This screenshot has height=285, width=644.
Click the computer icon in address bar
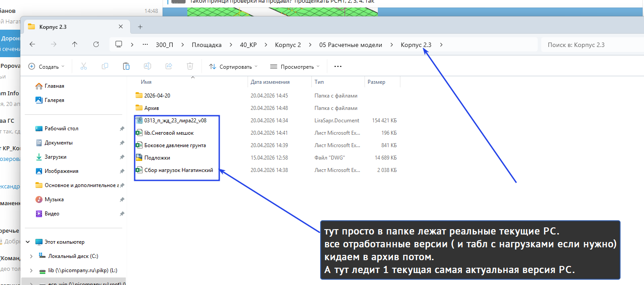118,44
